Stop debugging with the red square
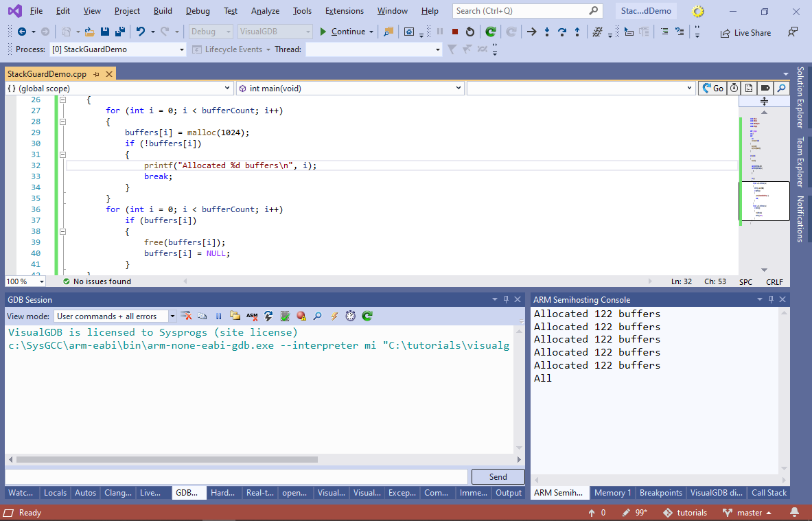Image resolution: width=812 pixels, height=521 pixels. (455, 32)
